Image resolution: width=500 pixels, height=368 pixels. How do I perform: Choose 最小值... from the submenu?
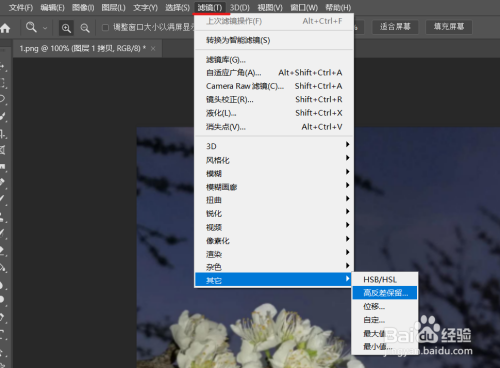[x=385, y=347]
